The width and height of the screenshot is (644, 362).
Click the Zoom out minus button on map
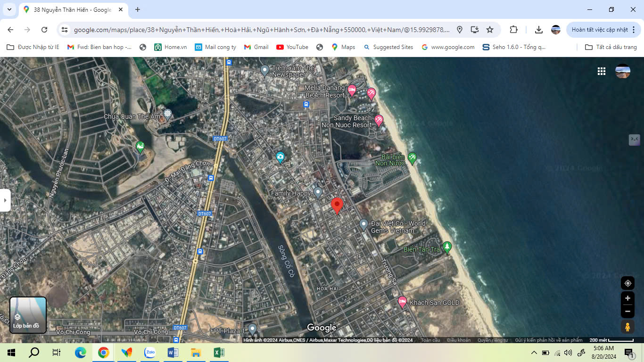coord(627,312)
